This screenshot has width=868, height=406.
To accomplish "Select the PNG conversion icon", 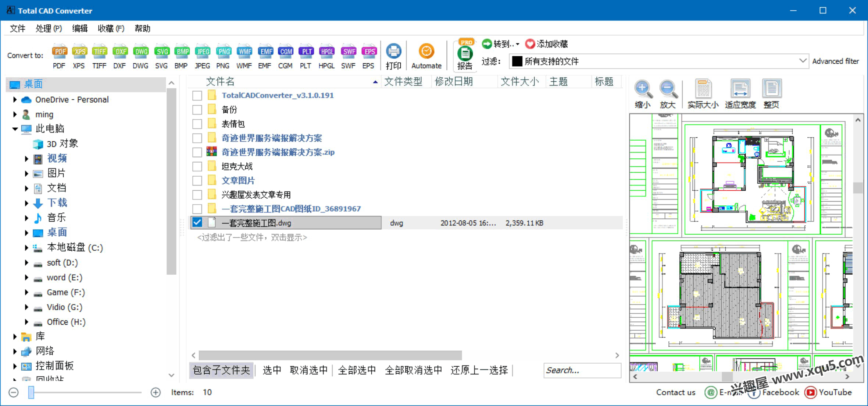I will coord(223,56).
